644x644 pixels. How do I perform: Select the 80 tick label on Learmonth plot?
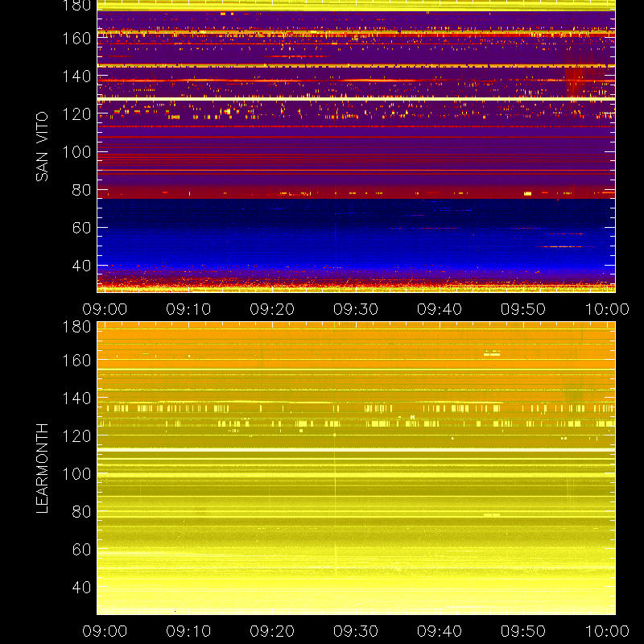tap(82, 512)
